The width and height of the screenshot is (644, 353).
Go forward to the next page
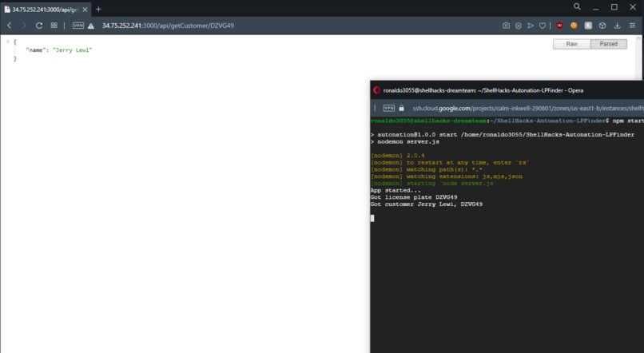pyautogui.click(x=24, y=26)
